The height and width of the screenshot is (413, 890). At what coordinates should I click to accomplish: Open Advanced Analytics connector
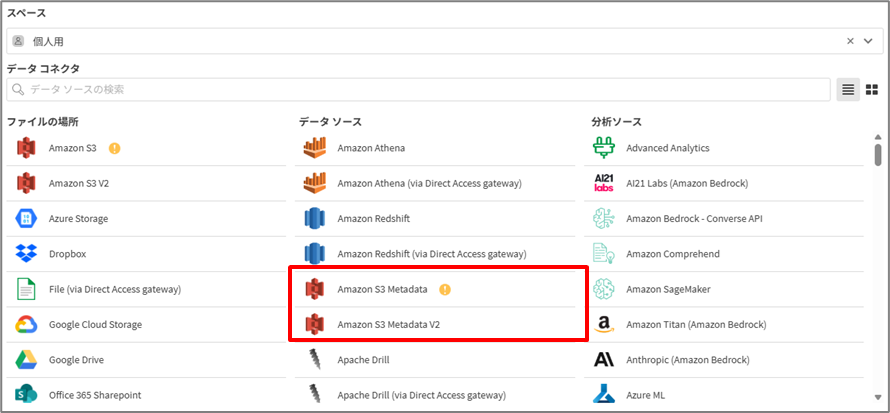click(x=667, y=148)
